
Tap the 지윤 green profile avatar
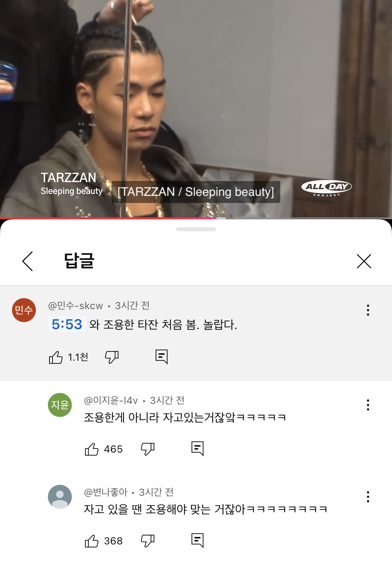pyautogui.click(x=60, y=405)
